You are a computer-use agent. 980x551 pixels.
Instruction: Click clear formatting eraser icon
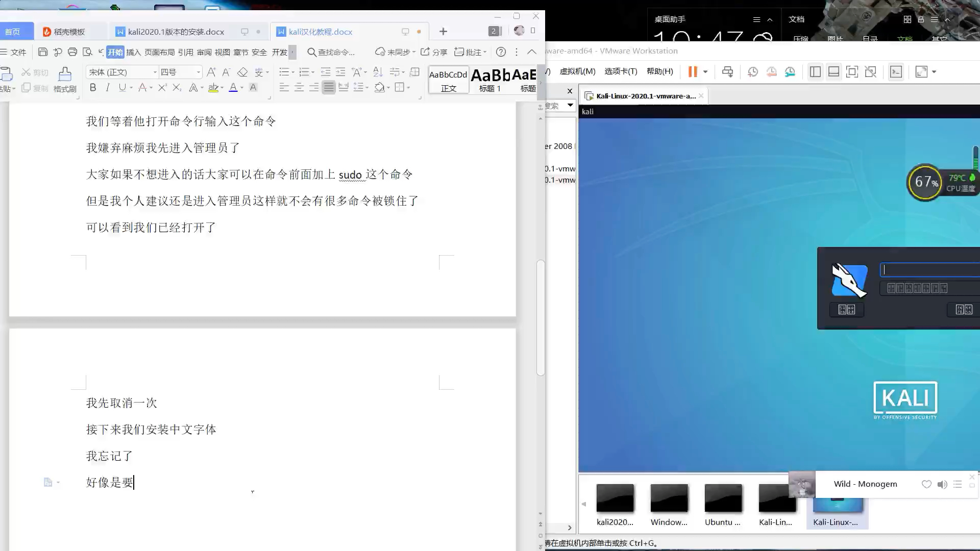pos(242,72)
